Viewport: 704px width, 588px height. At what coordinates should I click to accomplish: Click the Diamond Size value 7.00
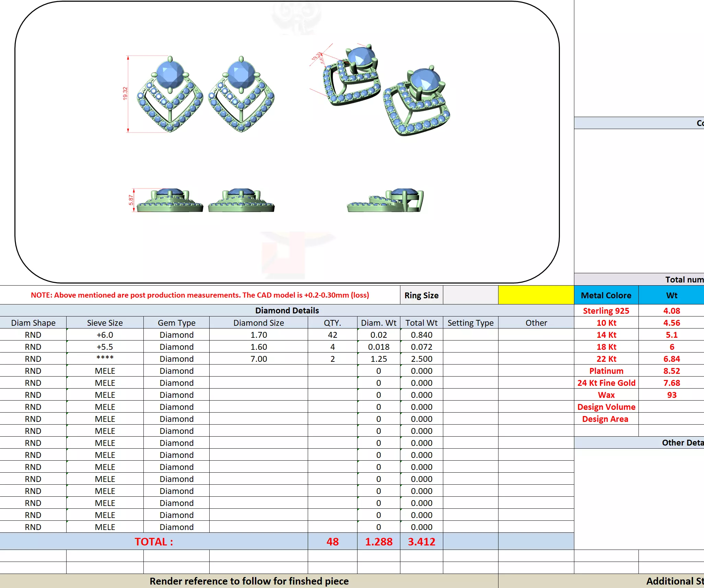coord(258,359)
